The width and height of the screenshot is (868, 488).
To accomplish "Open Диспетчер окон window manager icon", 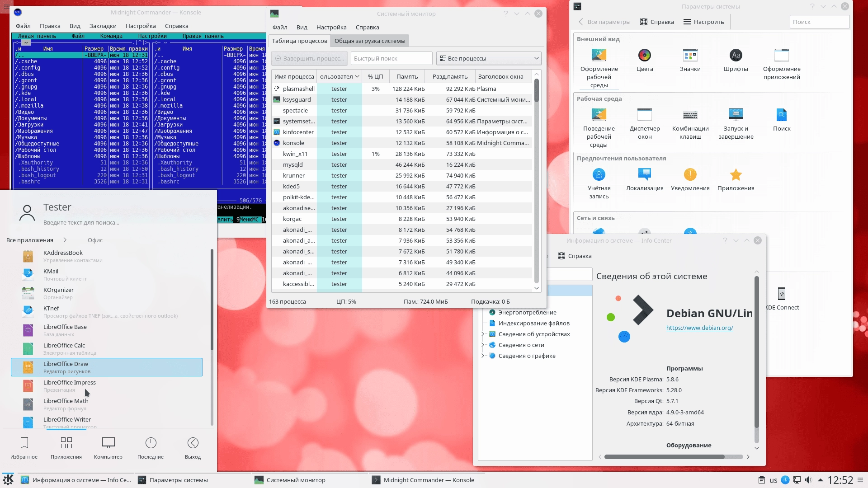I will [x=645, y=115].
